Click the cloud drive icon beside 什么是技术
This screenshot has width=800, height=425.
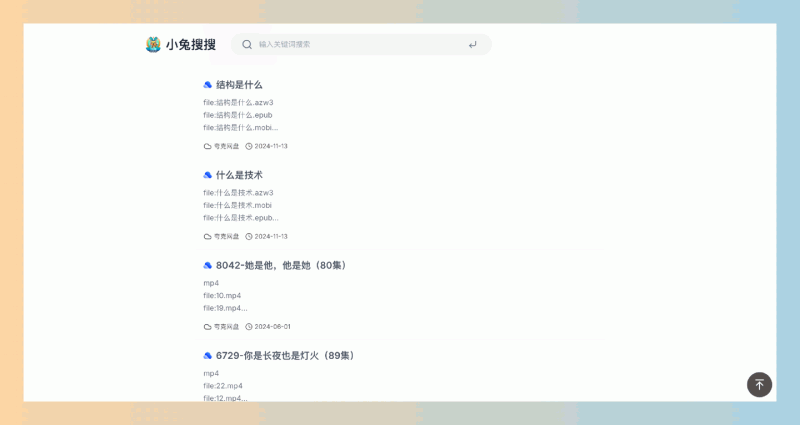208,175
